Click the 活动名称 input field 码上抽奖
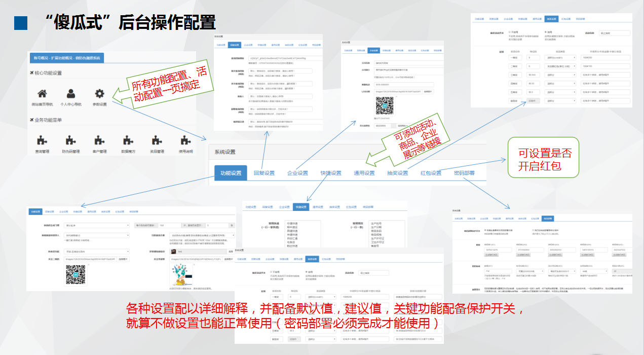 pyautogui.click(x=615, y=33)
